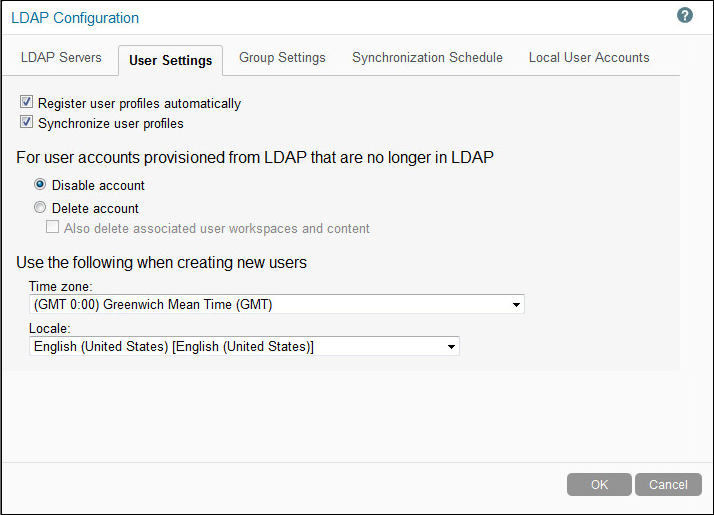Select the Delete account radio option
Image resolution: width=714 pixels, height=515 pixels.
pyautogui.click(x=40, y=208)
